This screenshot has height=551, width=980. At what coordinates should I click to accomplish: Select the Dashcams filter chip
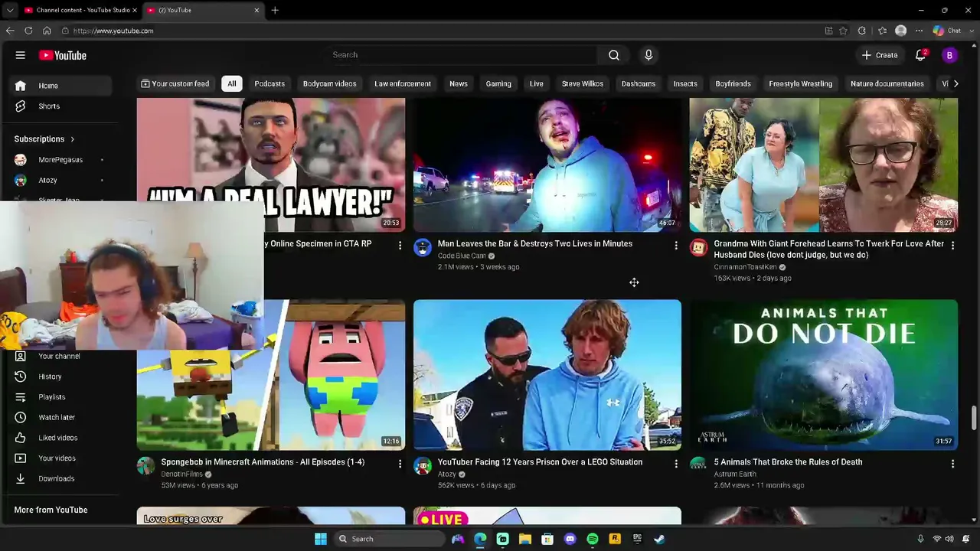(639, 83)
